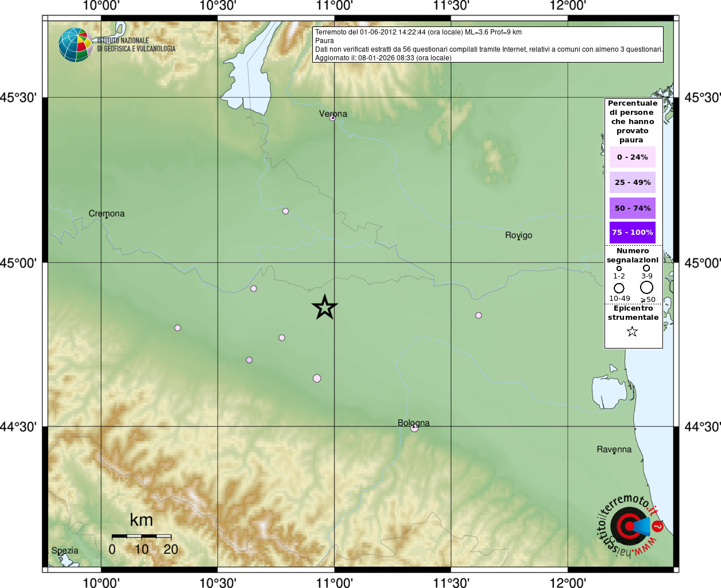This screenshot has height=588, width=721.
Task: Click the km scale bar
Action: click(141, 536)
